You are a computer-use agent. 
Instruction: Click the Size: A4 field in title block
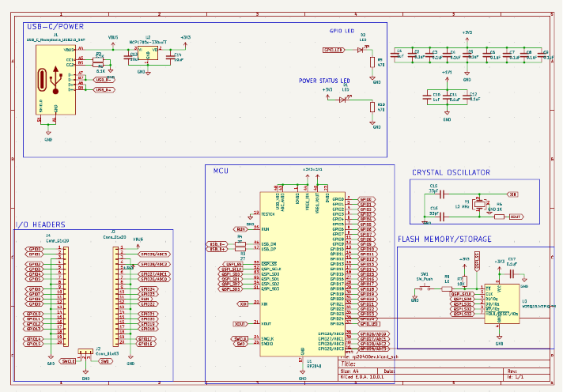click(x=350, y=371)
